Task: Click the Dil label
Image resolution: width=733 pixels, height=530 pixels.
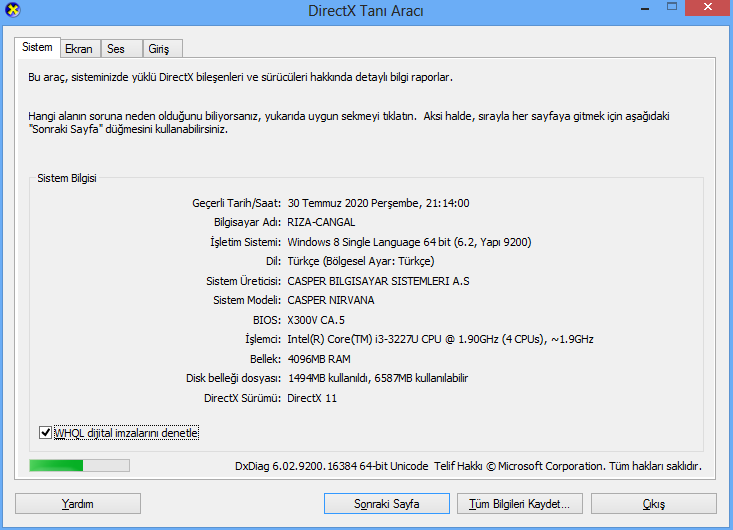Action: (273, 261)
